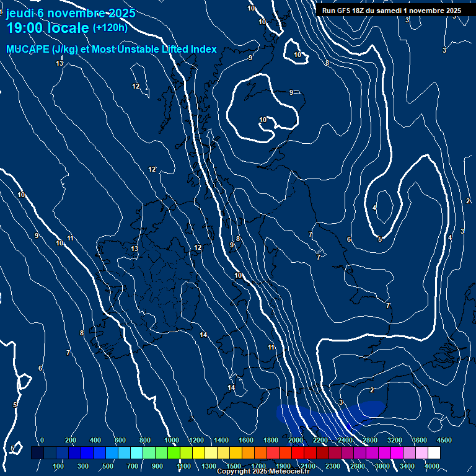The width and height of the screenshot is (476, 476).
Task: Click the 4500 value label on legend
Action: [x=444, y=440]
